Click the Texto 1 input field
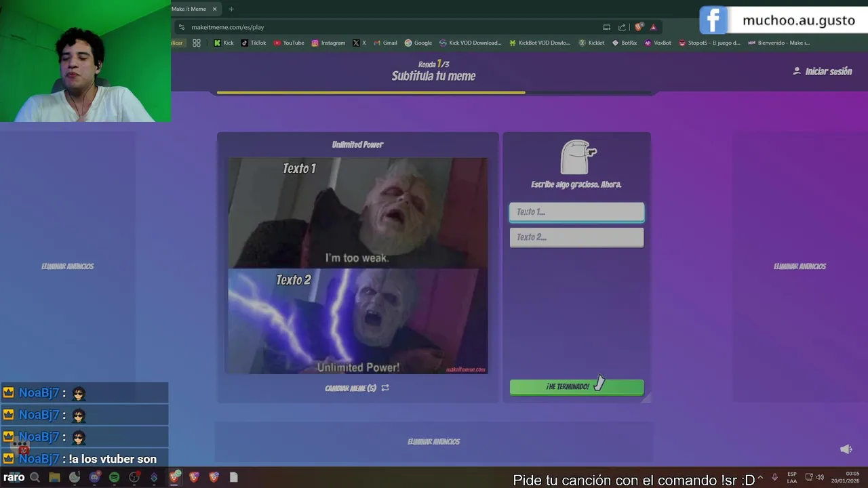868x488 pixels. tap(576, 212)
